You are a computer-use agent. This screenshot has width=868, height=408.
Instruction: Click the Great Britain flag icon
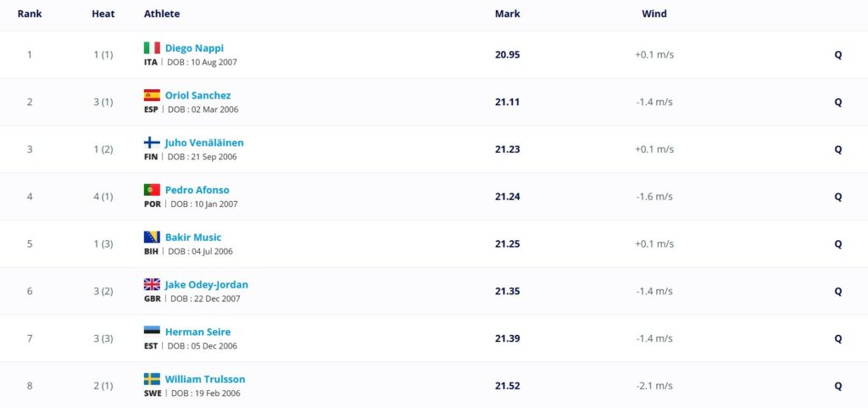(x=152, y=285)
